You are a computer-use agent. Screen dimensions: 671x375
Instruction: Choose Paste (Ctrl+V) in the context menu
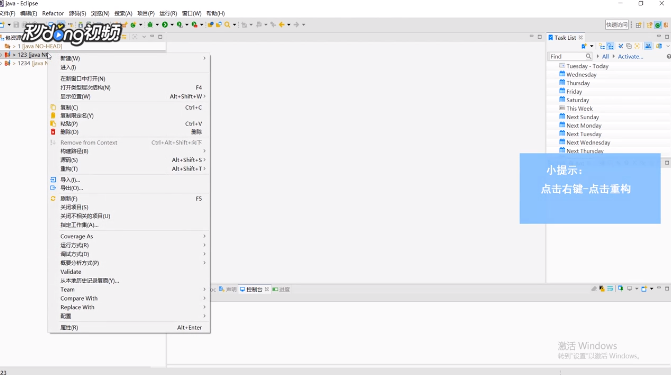click(x=129, y=124)
